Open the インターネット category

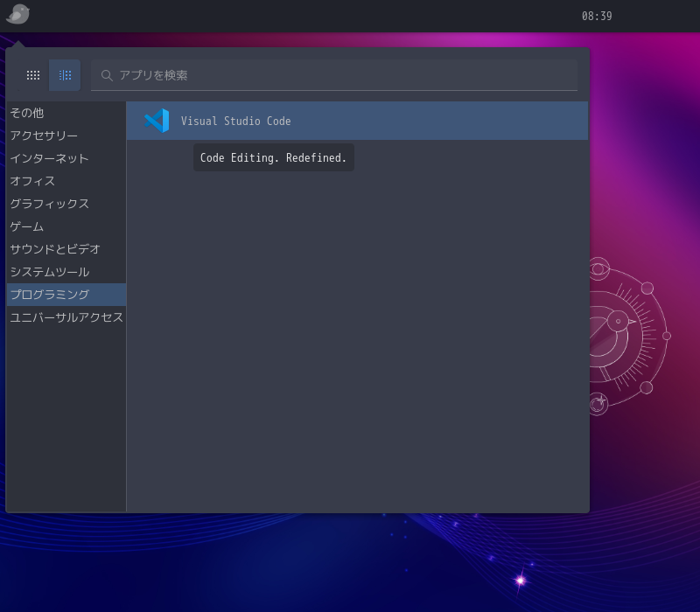pyautogui.click(x=66, y=158)
